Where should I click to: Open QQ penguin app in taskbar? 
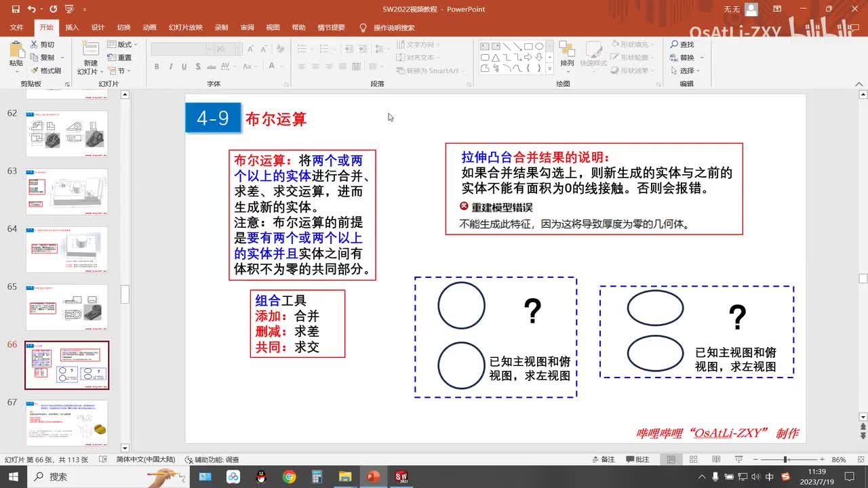[261, 476]
